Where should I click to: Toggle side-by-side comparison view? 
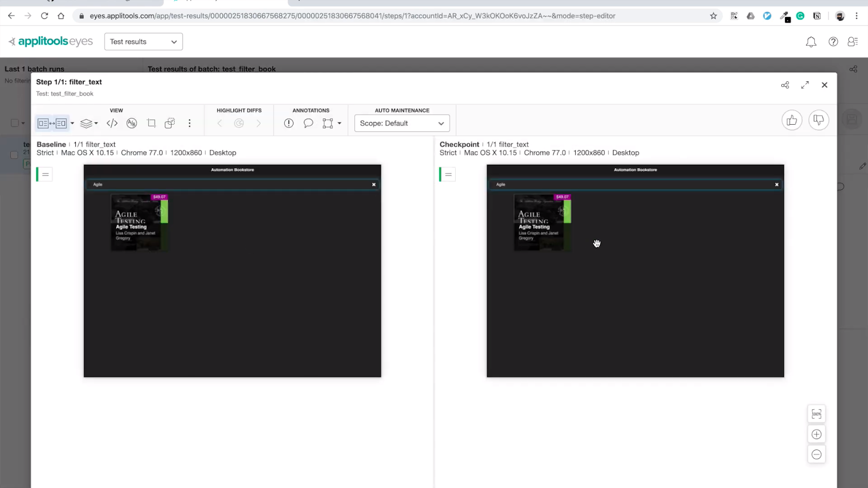click(52, 124)
